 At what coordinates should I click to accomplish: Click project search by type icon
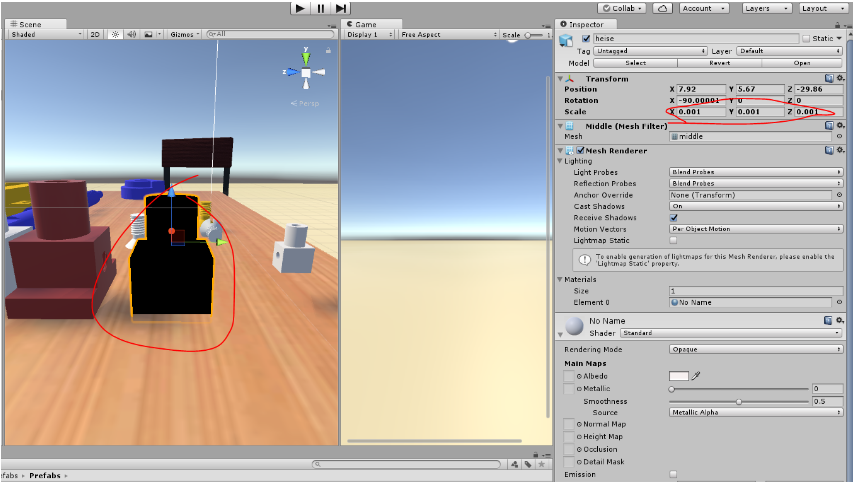[515, 464]
